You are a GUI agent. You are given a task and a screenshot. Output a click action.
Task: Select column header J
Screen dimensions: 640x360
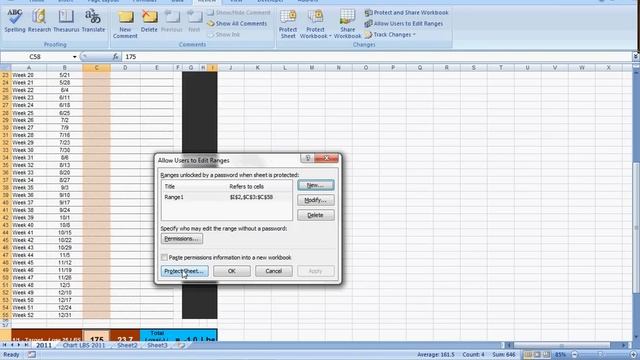coord(231,68)
